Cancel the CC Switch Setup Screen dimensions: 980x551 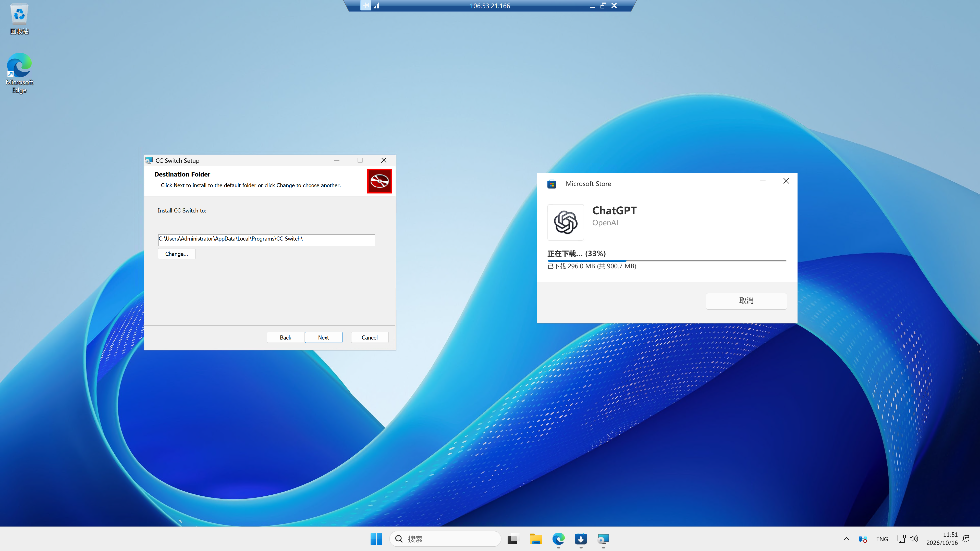[369, 337]
